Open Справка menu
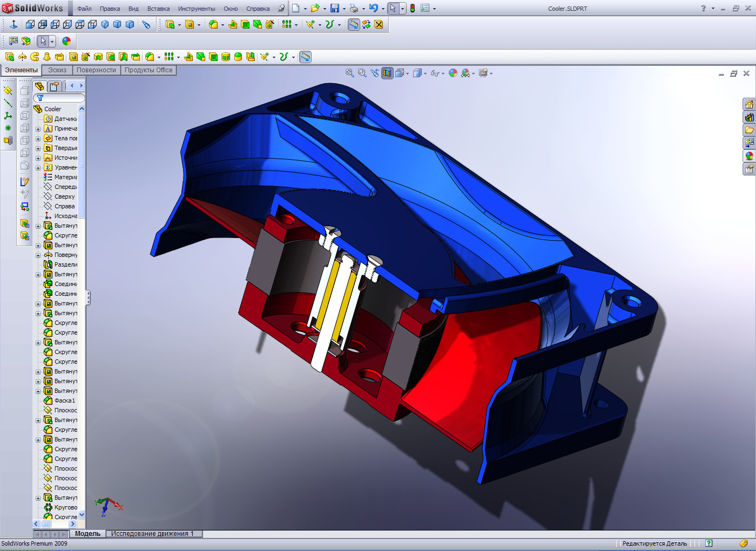 click(x=258, y=9)
